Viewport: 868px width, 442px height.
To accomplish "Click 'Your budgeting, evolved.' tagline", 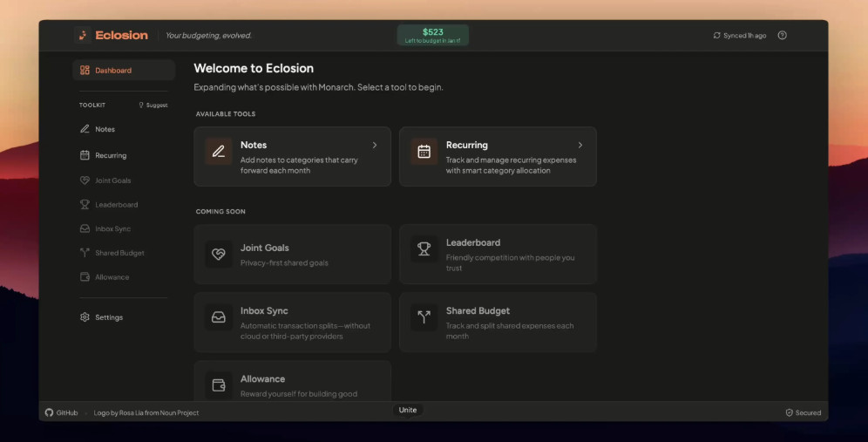I will click(x=208, y=36).
